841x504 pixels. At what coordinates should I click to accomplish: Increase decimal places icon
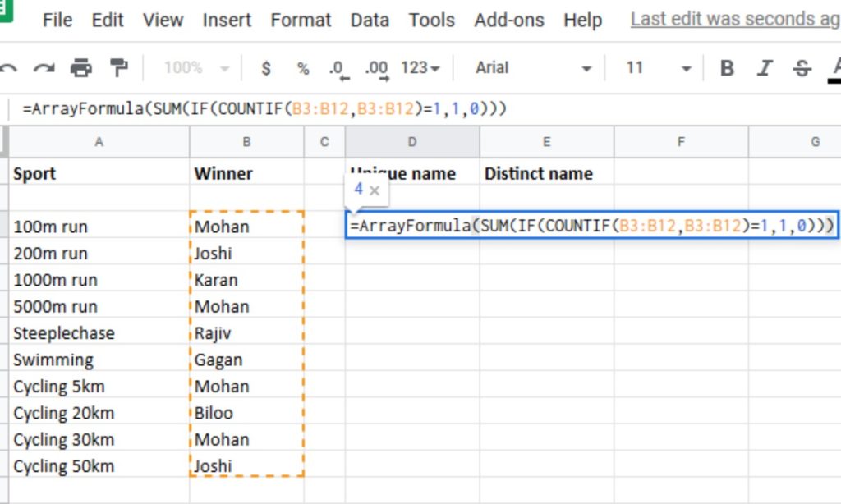pyautogui.click(x=376, y=68)
